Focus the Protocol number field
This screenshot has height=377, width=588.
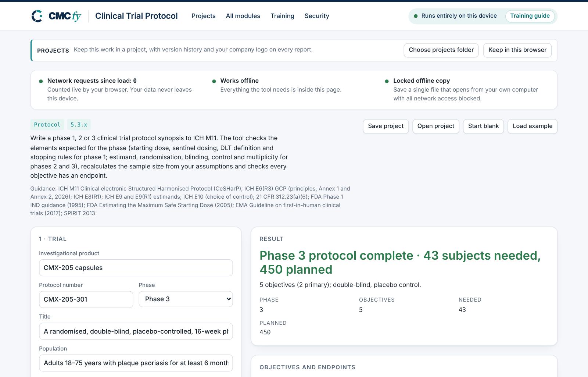86,299
